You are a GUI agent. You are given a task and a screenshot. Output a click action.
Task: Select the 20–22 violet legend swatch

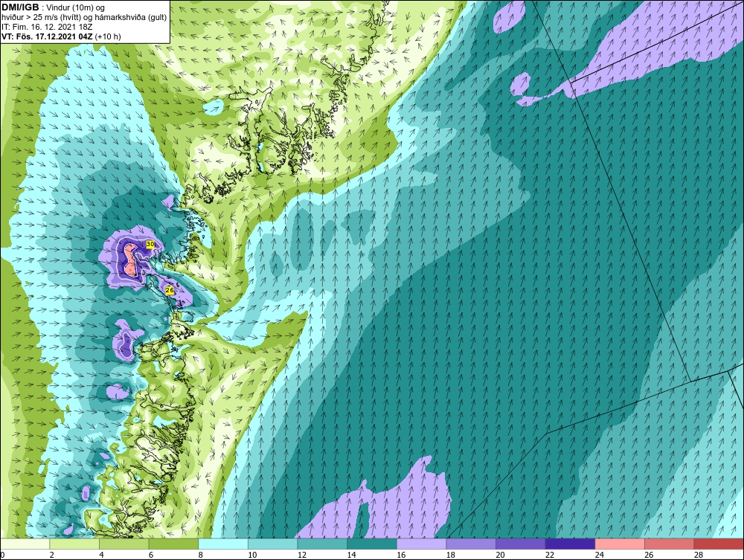tap(521, 544)
